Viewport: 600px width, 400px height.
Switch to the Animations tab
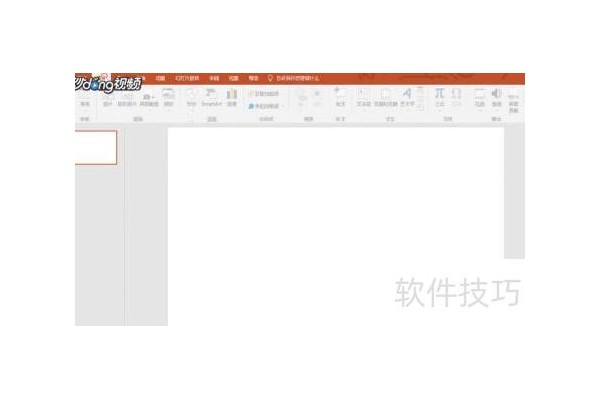[x=160, y=78]
